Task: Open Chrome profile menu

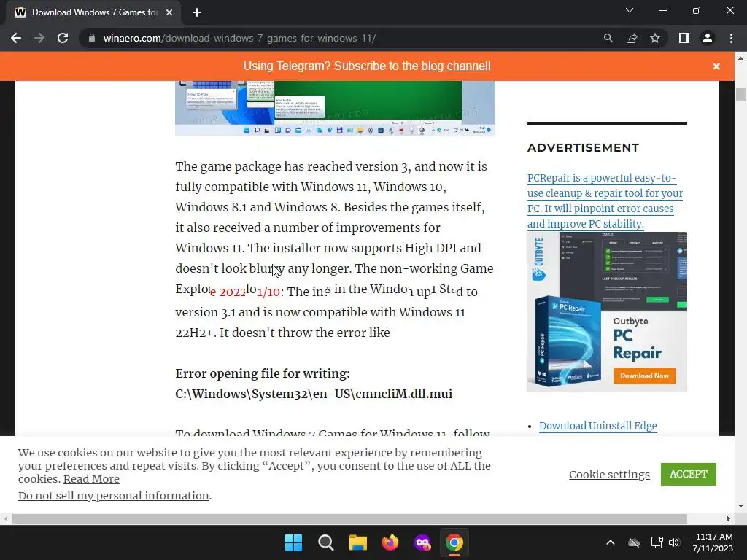Action: pos(708,38)
